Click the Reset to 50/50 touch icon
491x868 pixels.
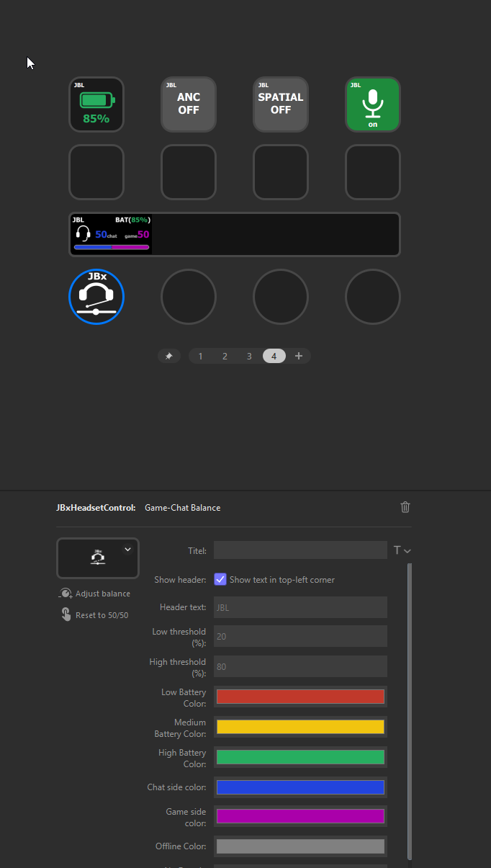66,614
